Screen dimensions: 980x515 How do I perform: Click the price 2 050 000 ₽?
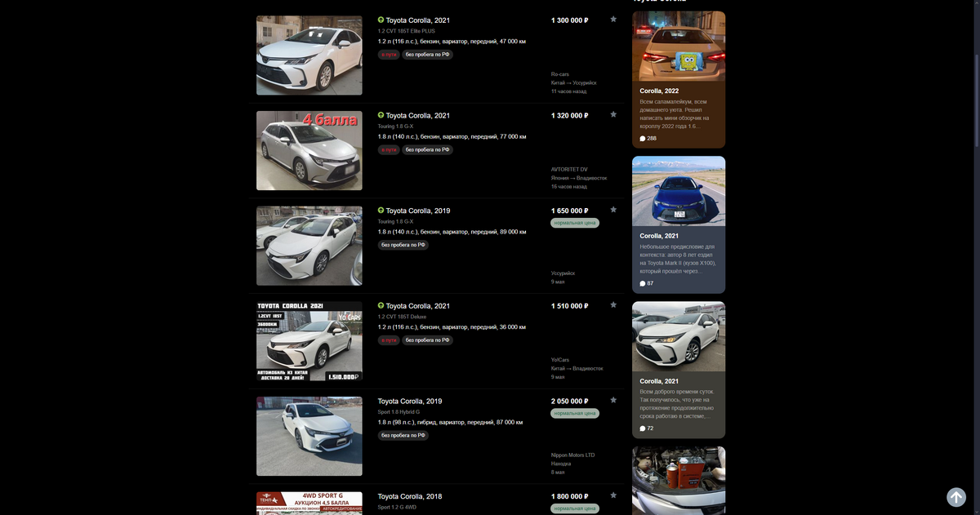[x=570, y=401]
